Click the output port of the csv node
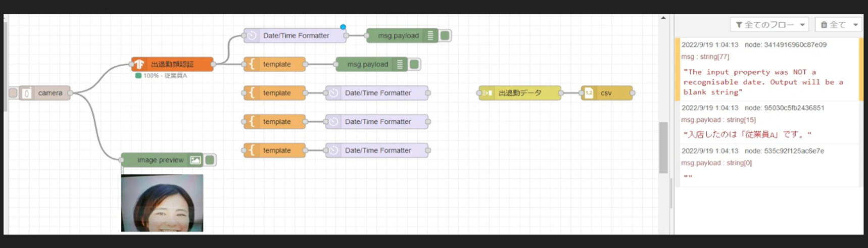This screenshot has height=248, width=868. (x=633, y=93)
